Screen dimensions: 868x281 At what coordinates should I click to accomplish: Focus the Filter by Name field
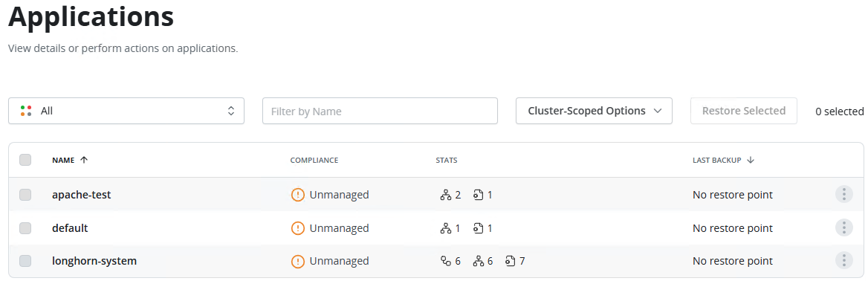[x=380, y=111]
